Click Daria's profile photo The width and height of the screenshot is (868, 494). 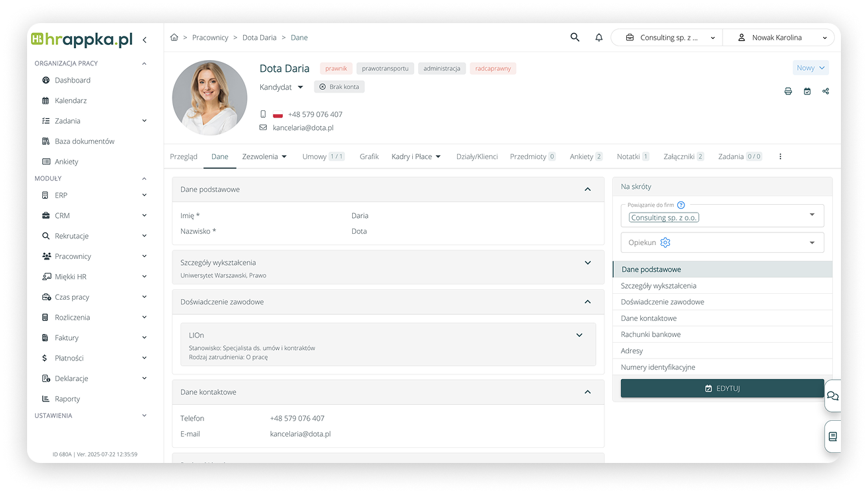click(x=209, y=98)
